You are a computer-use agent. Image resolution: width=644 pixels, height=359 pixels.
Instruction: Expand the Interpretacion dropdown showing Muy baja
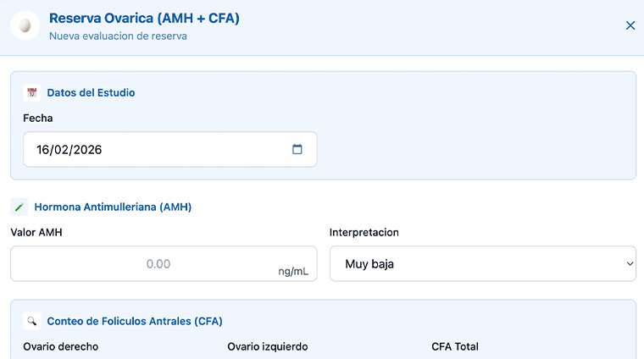[482, 263]
